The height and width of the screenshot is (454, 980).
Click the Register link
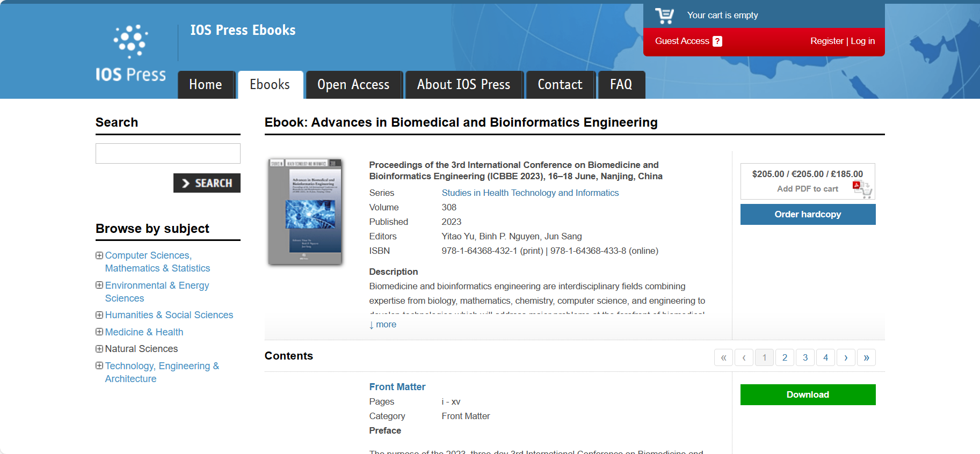tap(827, 41)
